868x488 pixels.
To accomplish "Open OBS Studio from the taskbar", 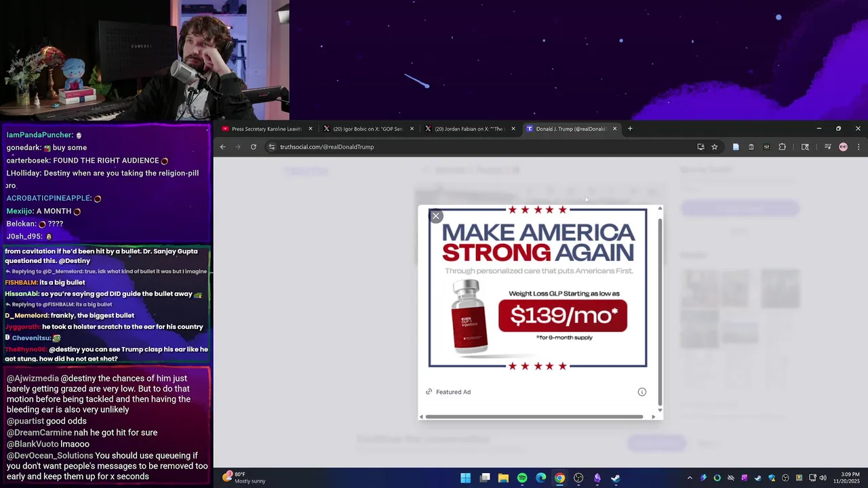I will click(578, 478).
